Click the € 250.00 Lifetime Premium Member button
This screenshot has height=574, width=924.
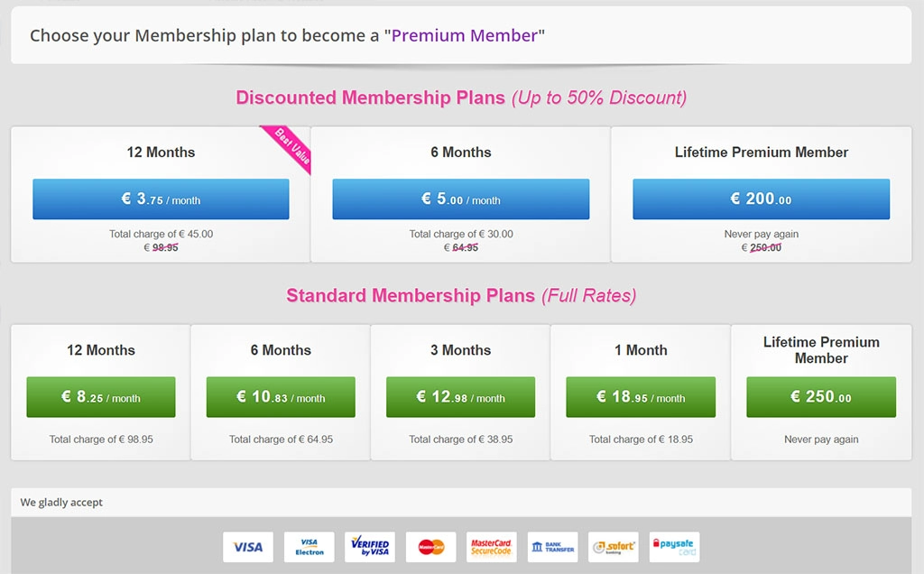(x=819, y=396)
